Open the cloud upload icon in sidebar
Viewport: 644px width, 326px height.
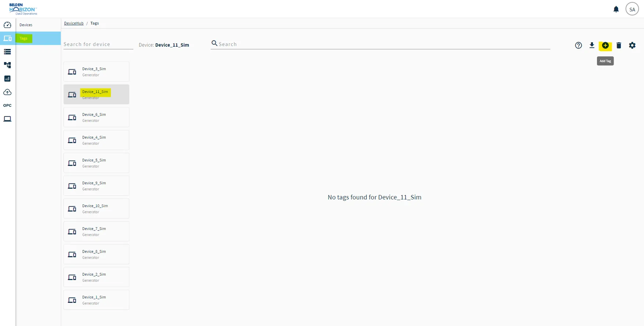coord(7,92)
